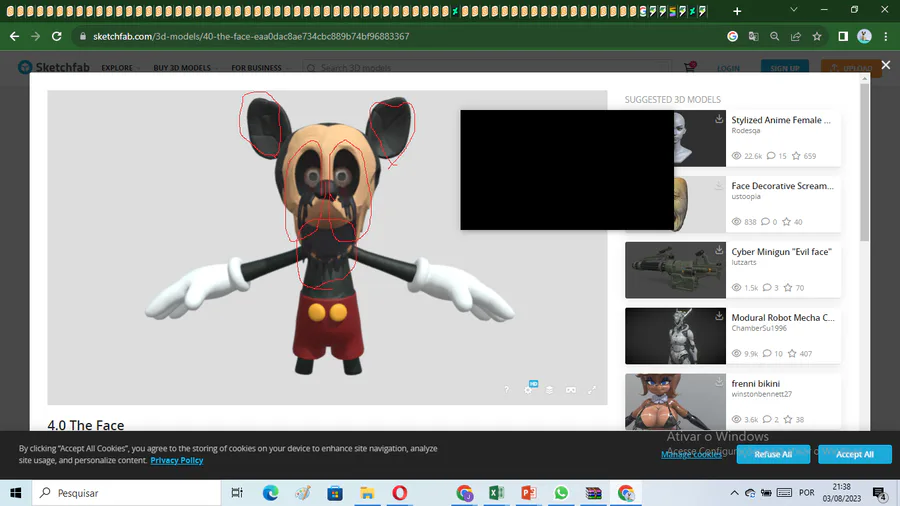900x506 pixels.
Task: Open the Cyber Minigun "Evil face" title
Action: coord(781,252)
